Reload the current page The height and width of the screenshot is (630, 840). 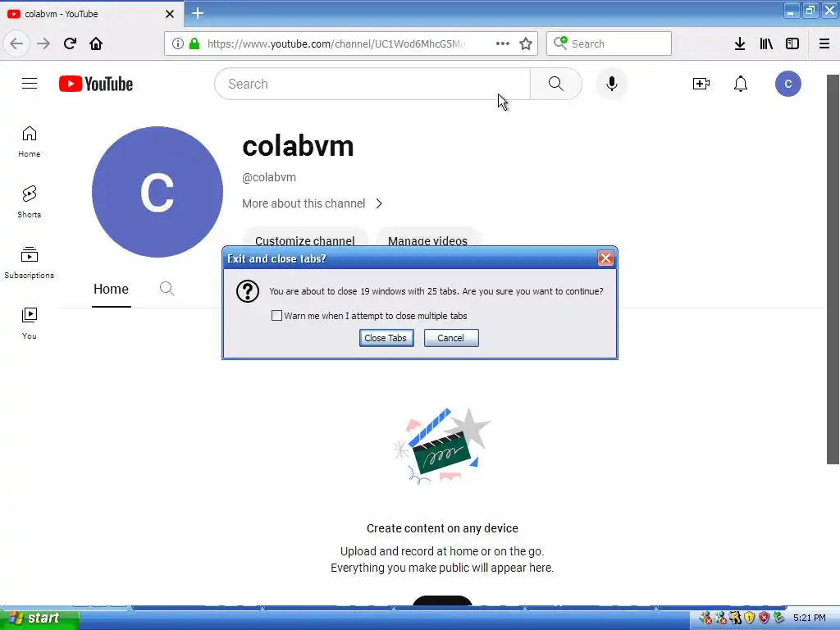point(70,43)
